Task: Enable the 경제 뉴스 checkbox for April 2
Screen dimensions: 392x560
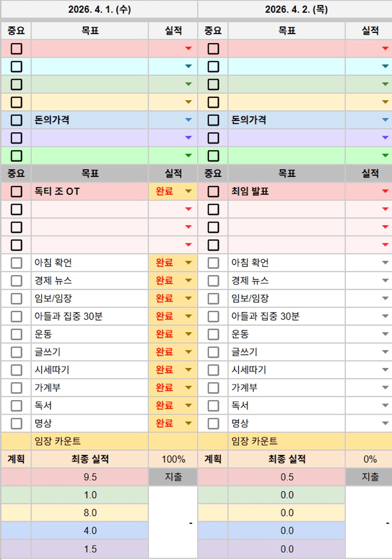Action: point(213,281)
